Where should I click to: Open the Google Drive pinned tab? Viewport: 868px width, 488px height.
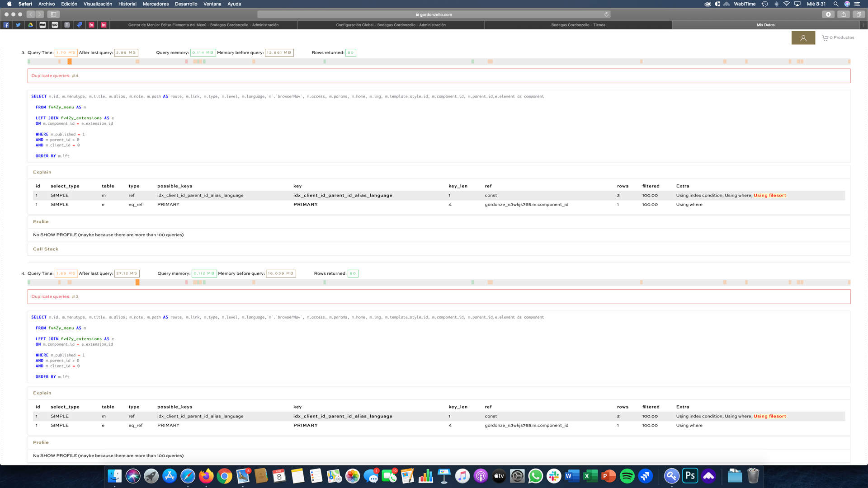(30, 25)
